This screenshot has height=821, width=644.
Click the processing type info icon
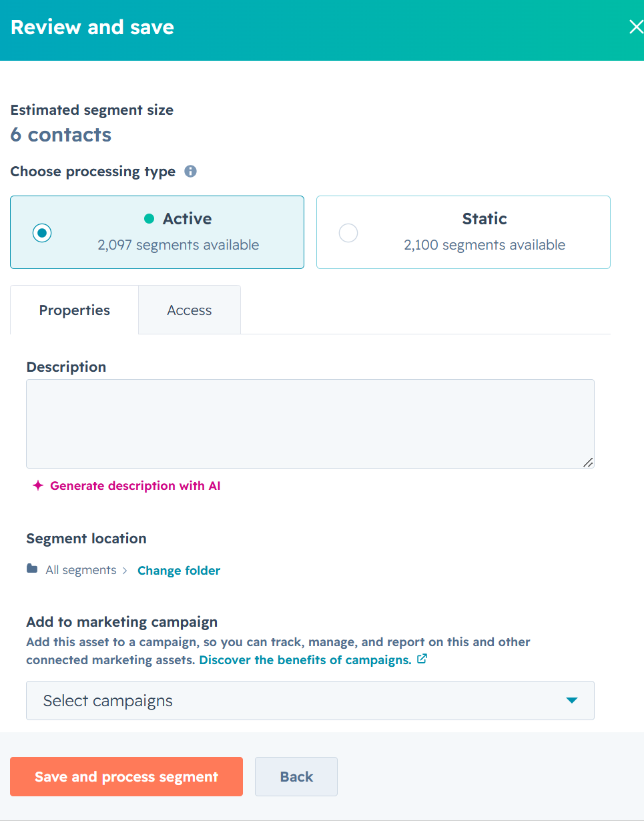[x=190, y=172]
